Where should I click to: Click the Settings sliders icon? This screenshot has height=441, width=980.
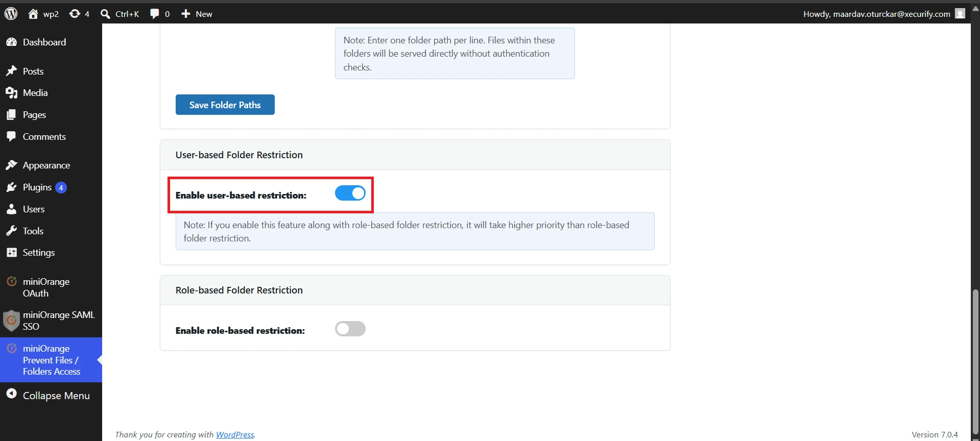click(12, 253)
